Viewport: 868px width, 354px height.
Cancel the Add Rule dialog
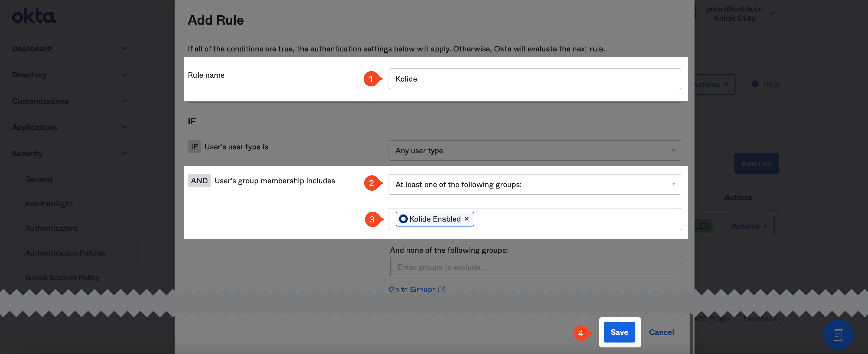point(661,332)
